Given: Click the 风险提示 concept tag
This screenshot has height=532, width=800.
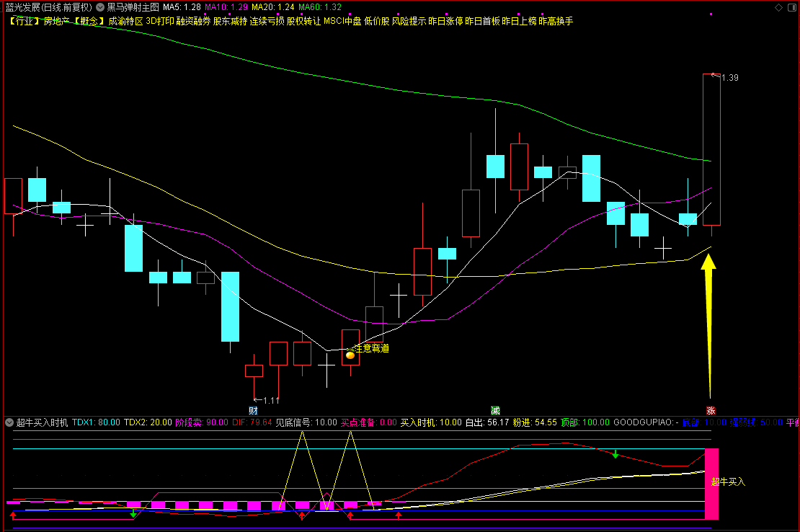Looking at the screenshot, I should [409, 21].
